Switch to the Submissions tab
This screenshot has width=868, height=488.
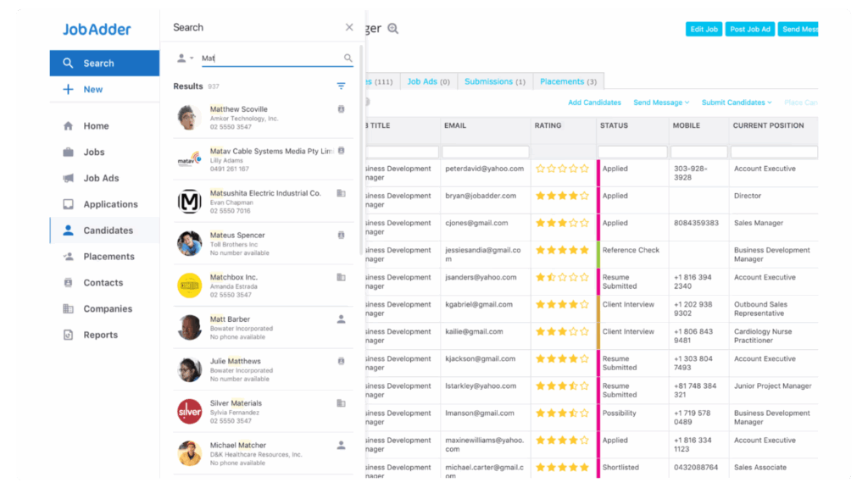tap(495, 81)
